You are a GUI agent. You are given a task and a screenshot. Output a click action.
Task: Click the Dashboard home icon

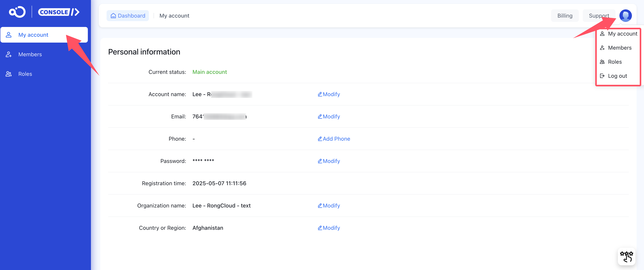click(113, 16)
